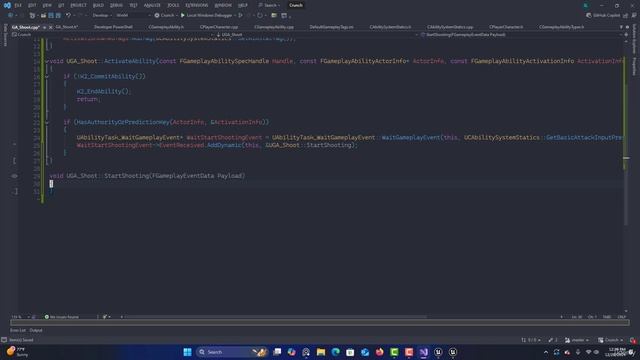Open Visual Studio taskbar icon
Image resolution: width=640 pixels, height=360 pixels.
[x=424, y=352]
